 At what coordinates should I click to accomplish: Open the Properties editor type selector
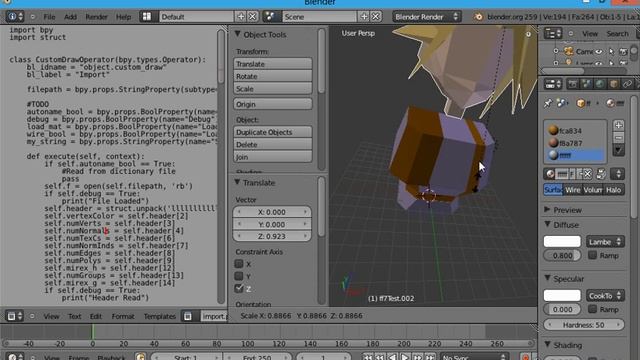tap(553, 84)
